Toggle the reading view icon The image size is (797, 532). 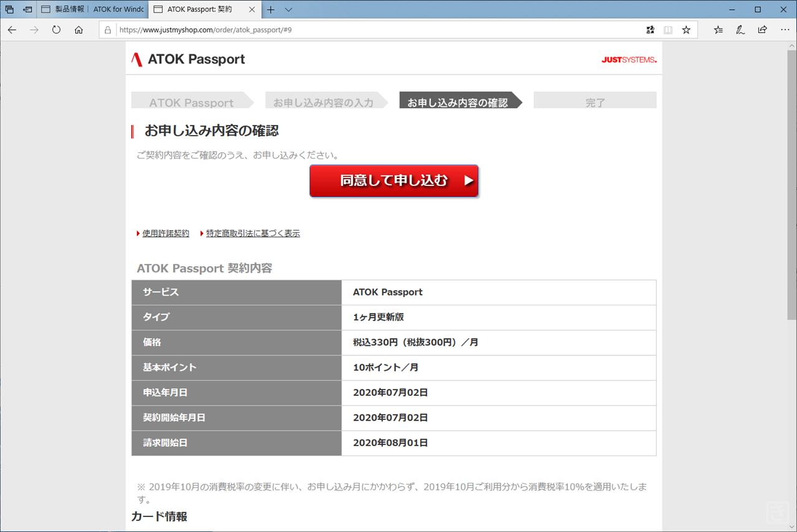point(668,30)
